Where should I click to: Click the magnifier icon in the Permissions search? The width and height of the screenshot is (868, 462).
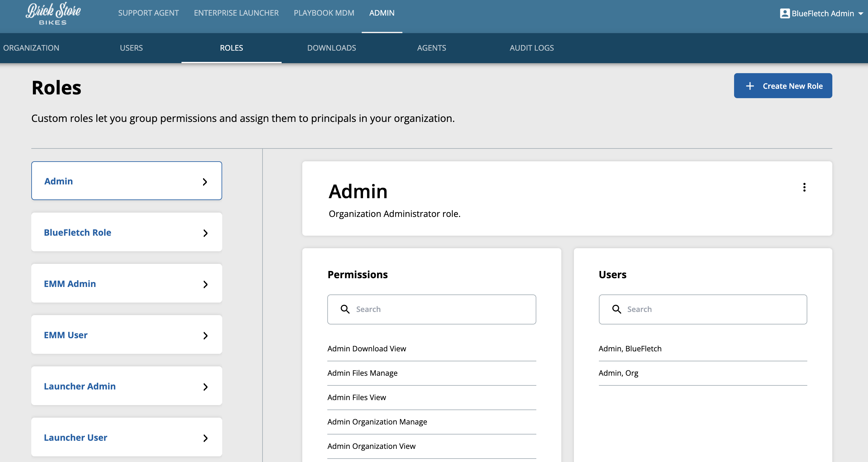tap(345, 309)
